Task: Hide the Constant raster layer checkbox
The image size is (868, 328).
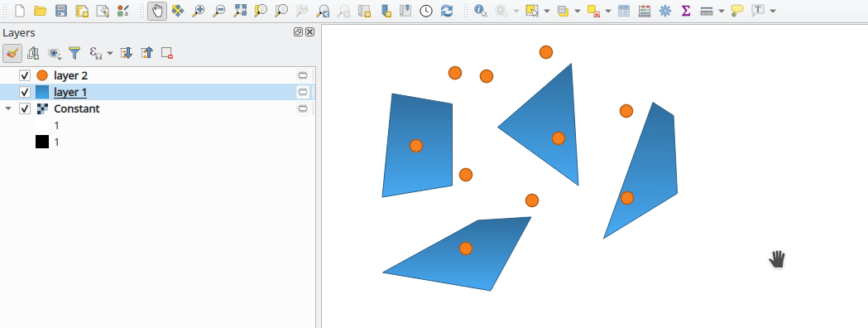Action: 24,109
